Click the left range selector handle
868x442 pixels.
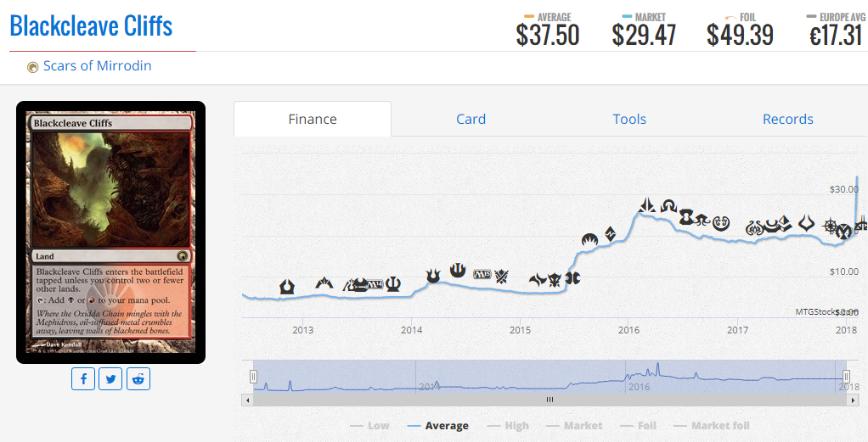pyautogui.click(x=253, y=377)
